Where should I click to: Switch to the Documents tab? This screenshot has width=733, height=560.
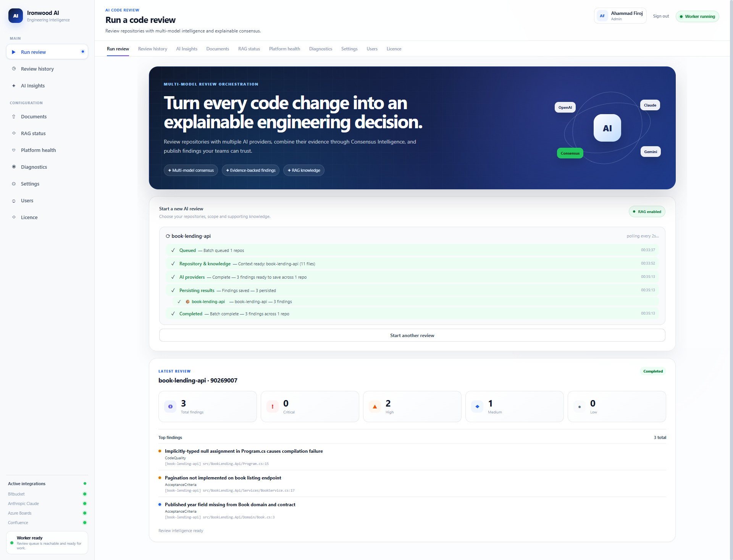tap(218, 49)
